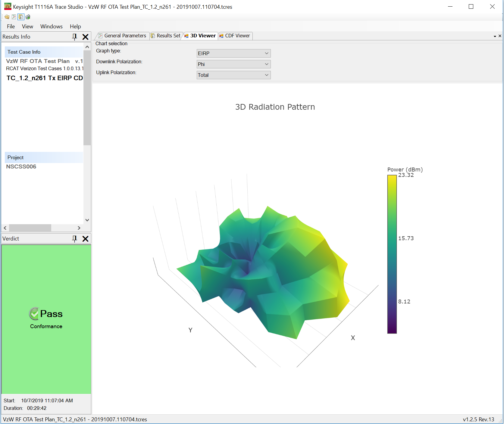Open the Graph type EIRP dropdown
The image size is (504, 424).
[x=233, y=53]
